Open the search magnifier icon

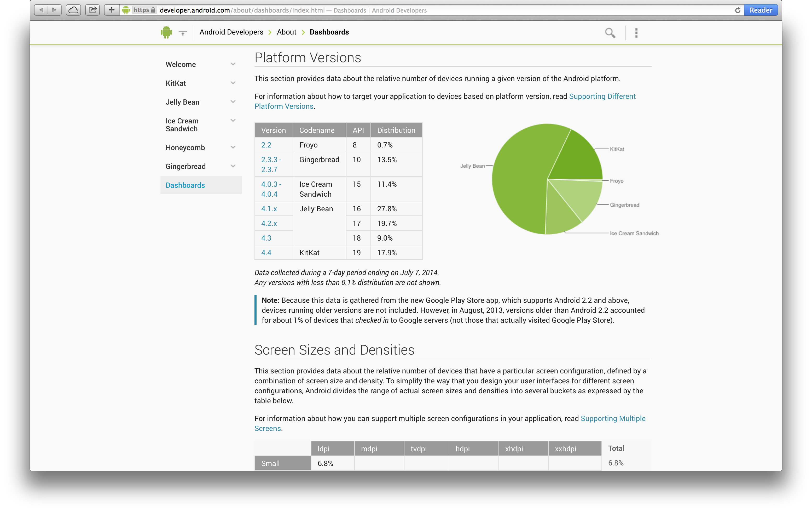click(x=610, y=33)
